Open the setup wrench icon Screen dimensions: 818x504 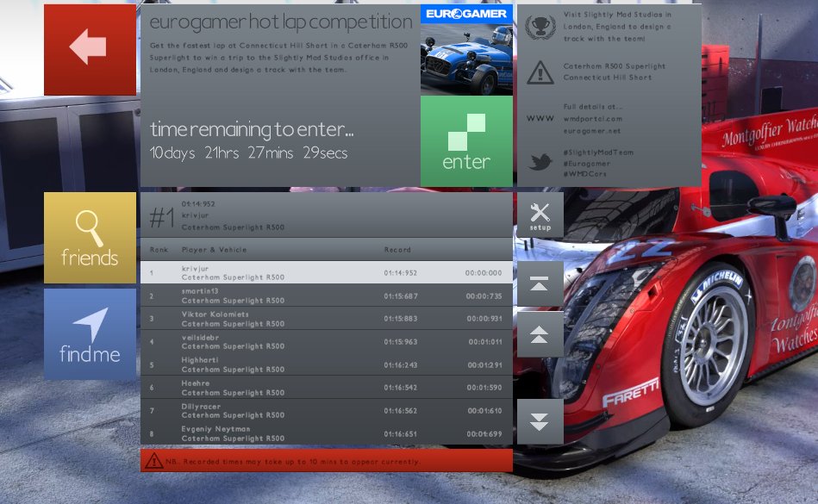click(x=540, y=215)
